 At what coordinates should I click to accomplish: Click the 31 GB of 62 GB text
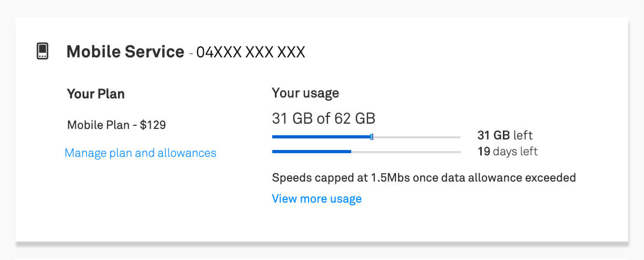pos(323,118)
